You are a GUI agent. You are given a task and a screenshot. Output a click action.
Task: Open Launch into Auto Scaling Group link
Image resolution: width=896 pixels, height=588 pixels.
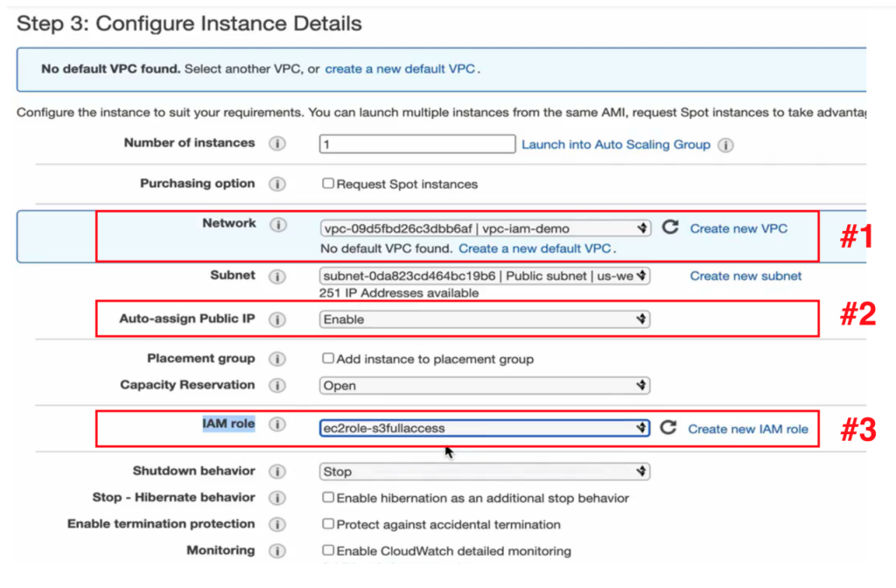pos(616,144)
